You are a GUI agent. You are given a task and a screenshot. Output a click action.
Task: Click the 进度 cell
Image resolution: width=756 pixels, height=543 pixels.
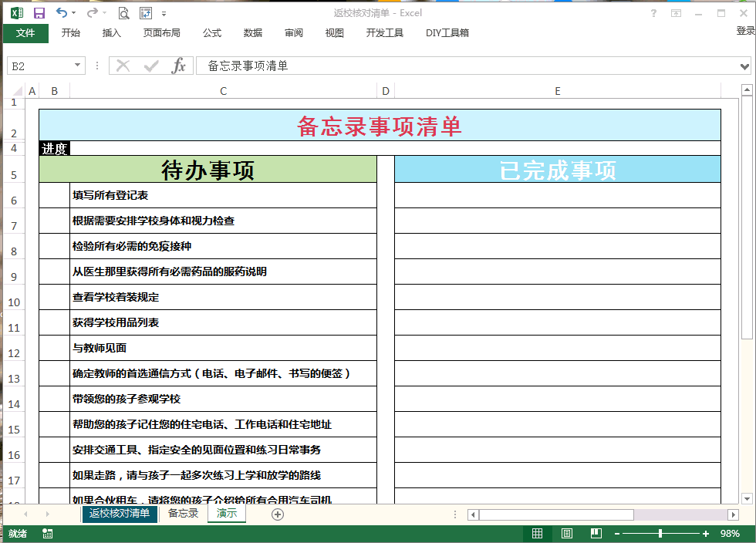pyautogui.click(x=55, y=149)
